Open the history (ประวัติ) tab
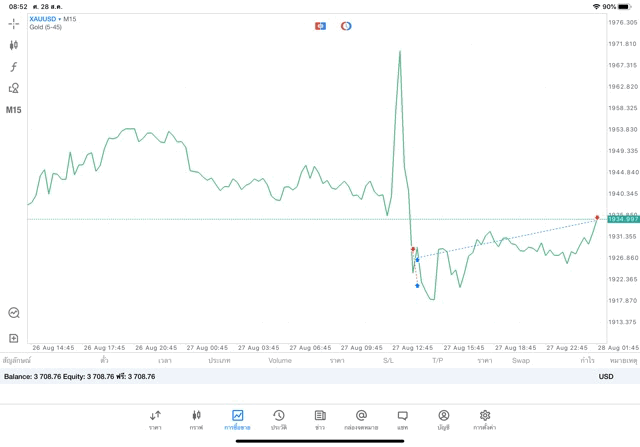 [278, 418]
